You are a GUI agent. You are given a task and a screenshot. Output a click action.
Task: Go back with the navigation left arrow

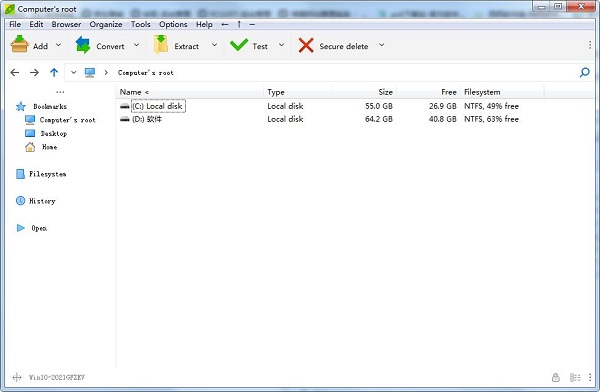(x=15, y=72)
